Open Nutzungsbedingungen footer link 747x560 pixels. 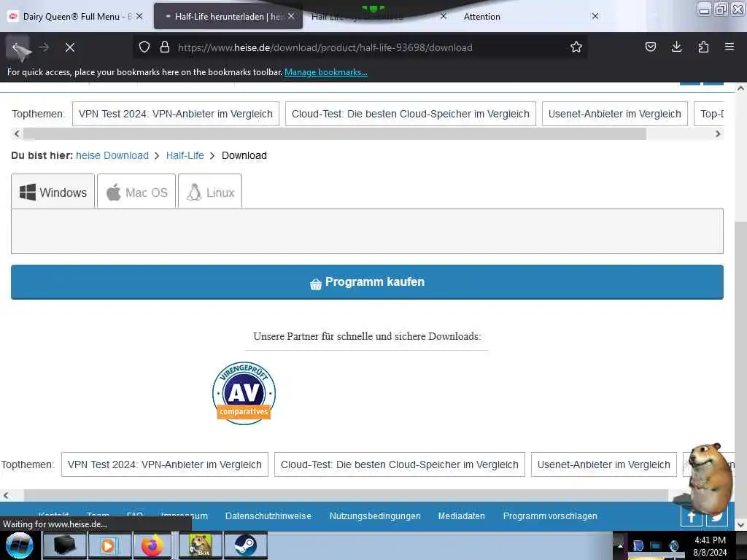click(x=375, y=516)
